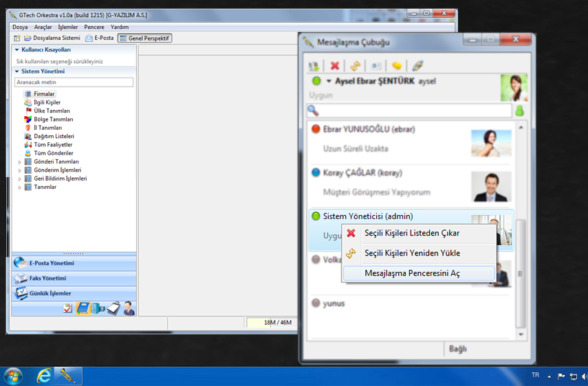This screenshot has height=386, width=588.
Task: Click the add contact icon in messaging toolbar
Action: [314, 66]
